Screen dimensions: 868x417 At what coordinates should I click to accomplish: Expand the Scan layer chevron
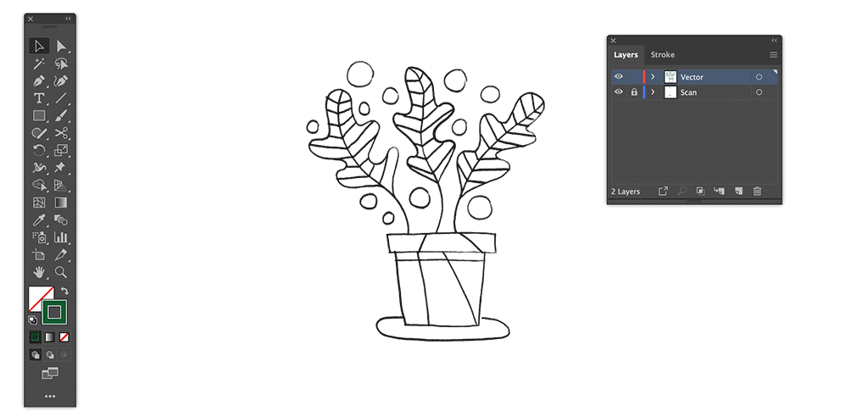click(654, 92)
